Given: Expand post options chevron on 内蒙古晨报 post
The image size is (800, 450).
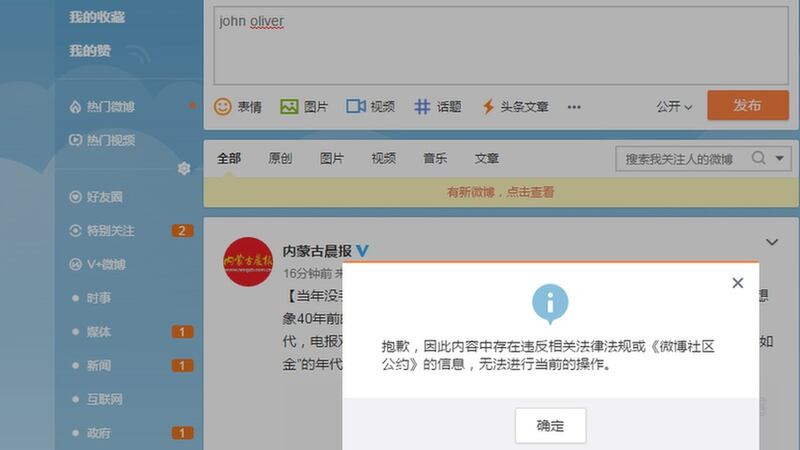Looking at the screenshot, I should (772, 242).
